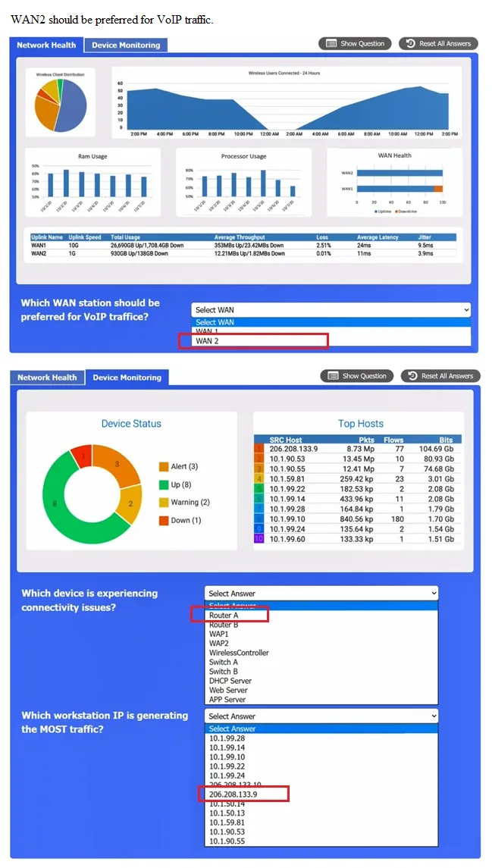Click WAN2 row in uplink table
The width and height of the screenshot is (492, 868).
click(243, 253)
